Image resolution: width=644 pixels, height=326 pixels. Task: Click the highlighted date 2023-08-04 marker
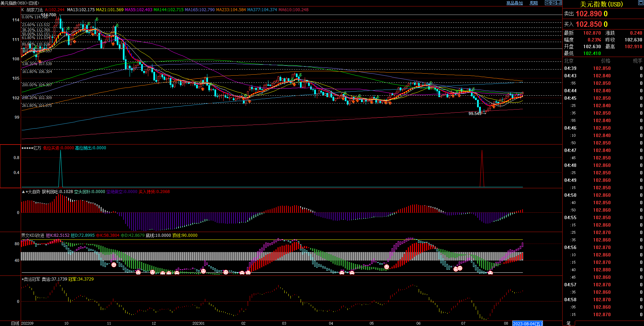(527, 324)
